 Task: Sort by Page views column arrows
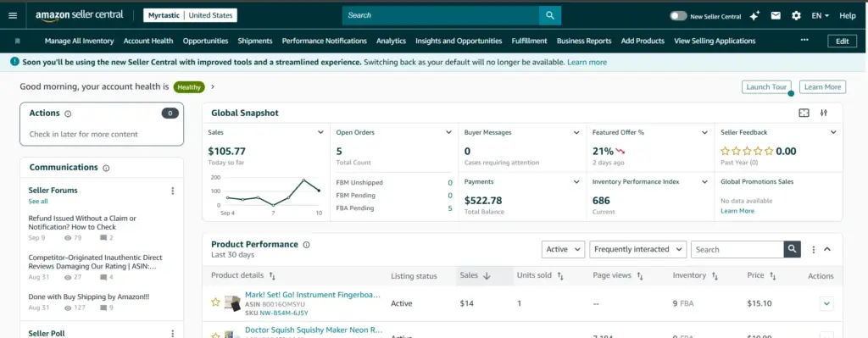(640, 275)
